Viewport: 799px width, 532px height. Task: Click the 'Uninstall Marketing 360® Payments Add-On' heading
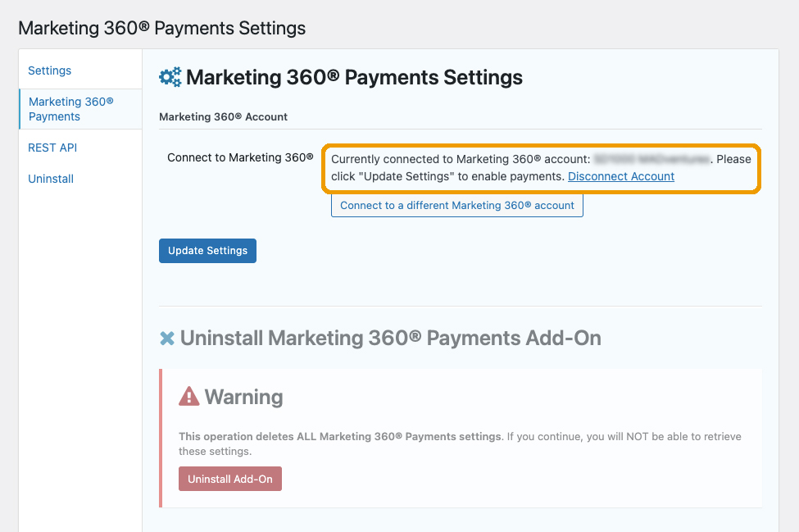coord(390,339)
